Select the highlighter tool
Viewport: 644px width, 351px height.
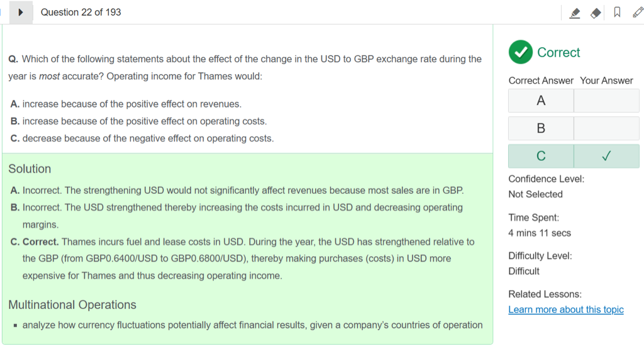tap(574, 13)
